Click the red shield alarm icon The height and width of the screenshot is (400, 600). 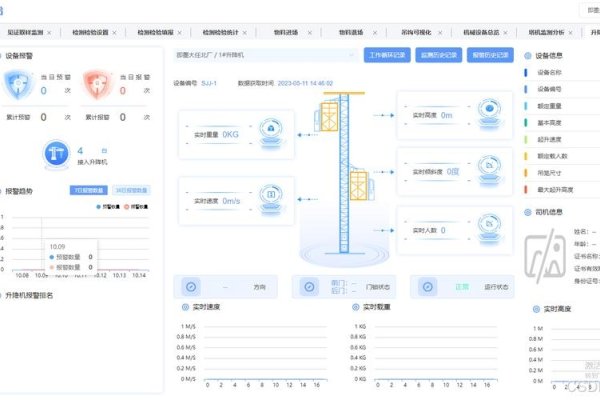point(98,84)
